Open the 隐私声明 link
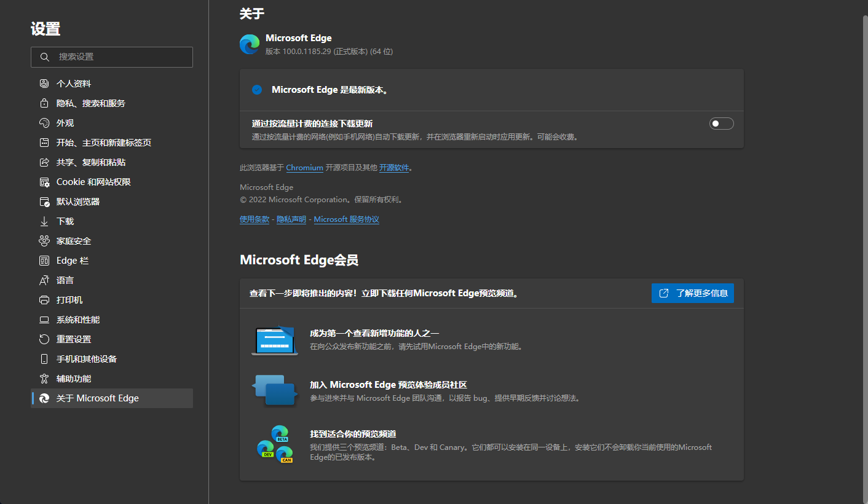Viewport: 868px width, 504px height. coord(291,219)
